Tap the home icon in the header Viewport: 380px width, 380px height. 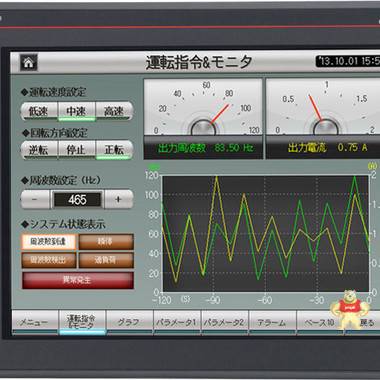tap(29, 62)
